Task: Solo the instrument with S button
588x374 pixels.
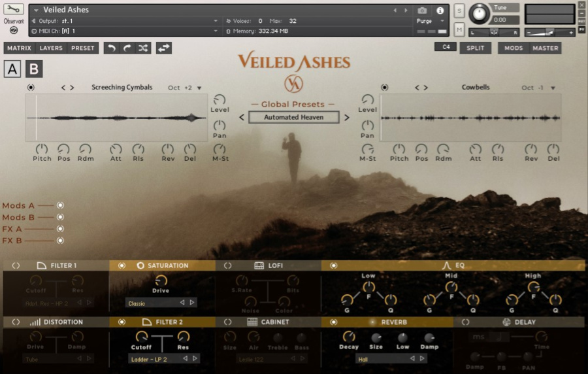Action: (x=459, y=11)
